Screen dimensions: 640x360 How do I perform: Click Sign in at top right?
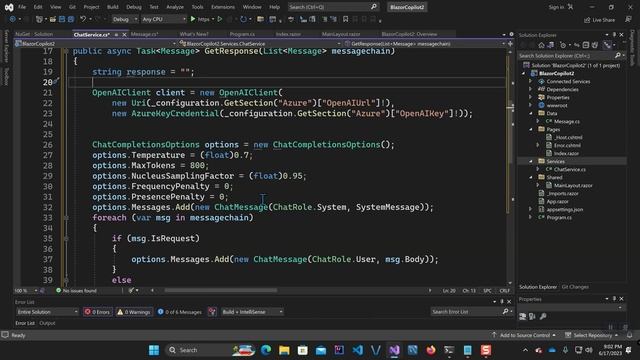[556, 7]
